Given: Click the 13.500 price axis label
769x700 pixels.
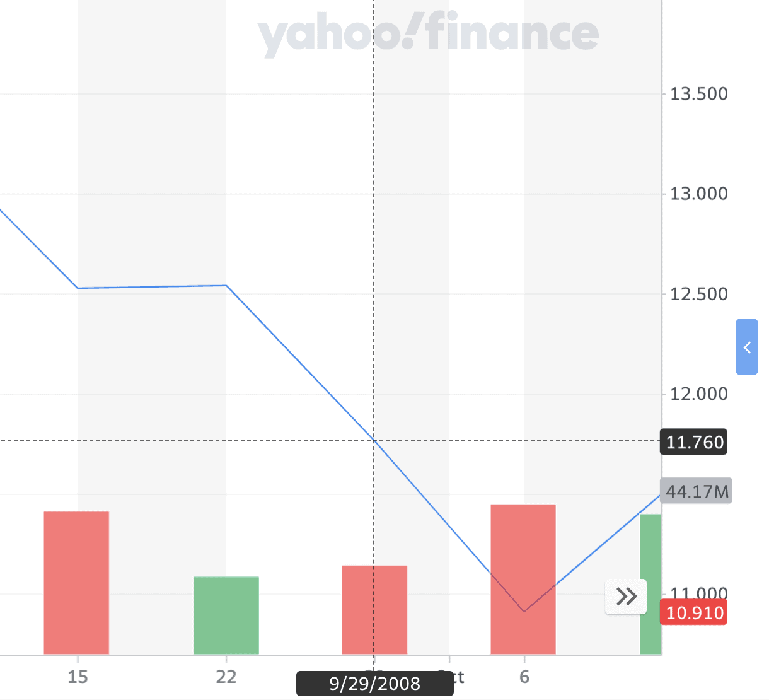Looking at the screenshot, I should pyautogui.click(x=698, y=94).
